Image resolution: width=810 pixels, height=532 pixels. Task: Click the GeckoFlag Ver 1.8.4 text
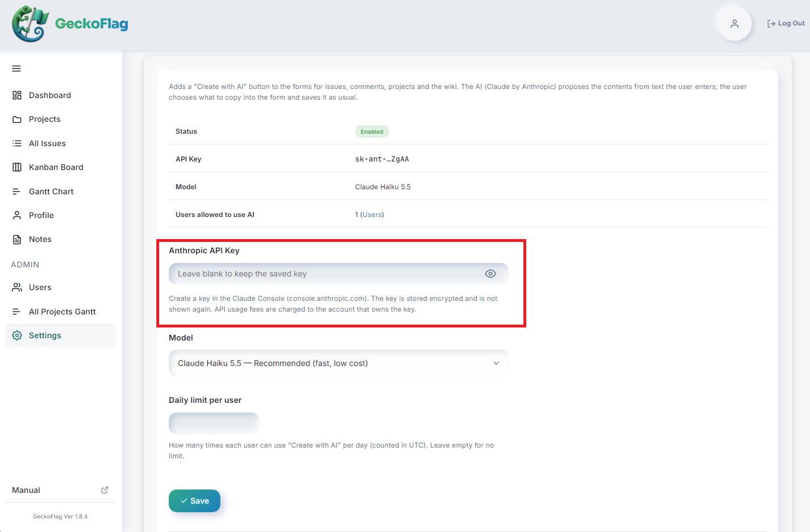click(x=60, y=517)
